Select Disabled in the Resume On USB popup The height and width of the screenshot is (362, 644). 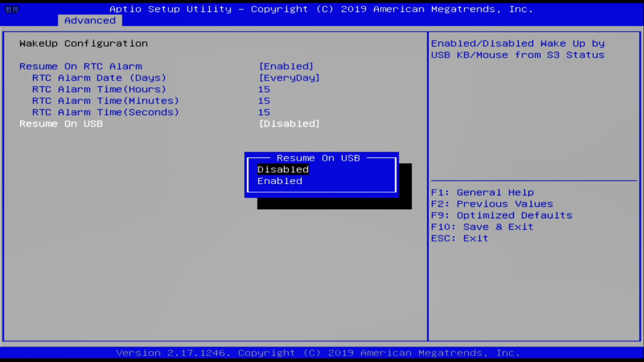point(283,170)
